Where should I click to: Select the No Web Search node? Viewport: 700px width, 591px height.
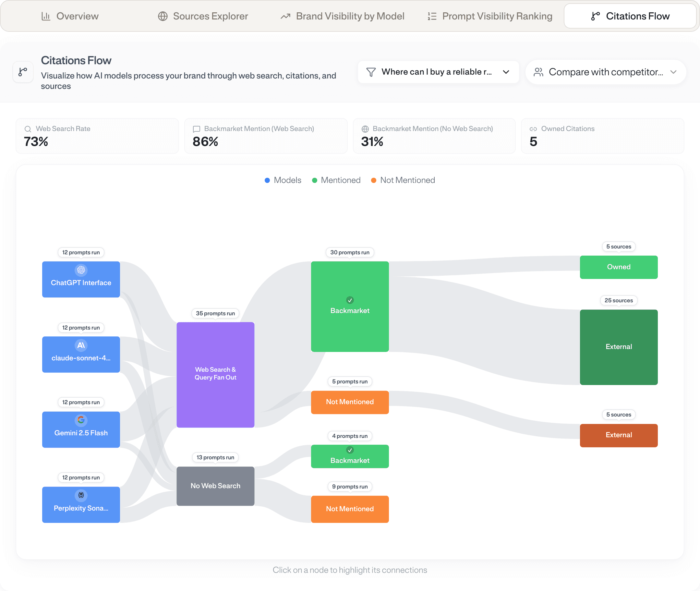coord(215,486)
